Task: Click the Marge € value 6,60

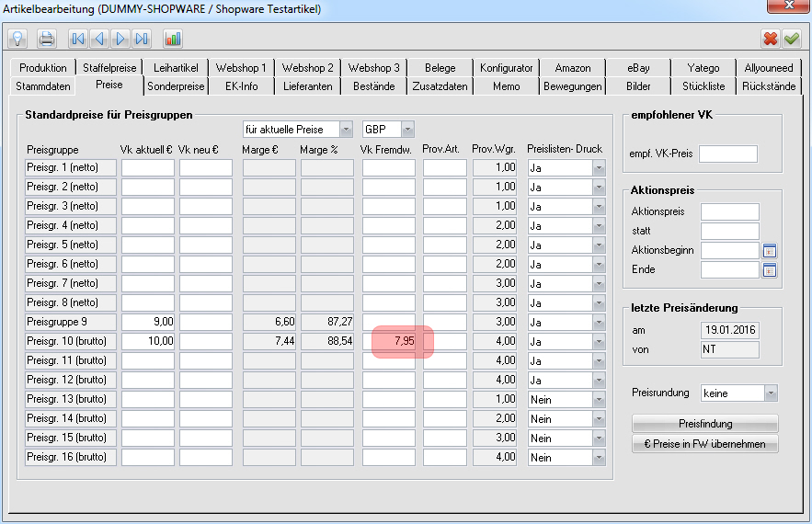Action: pyautogui.click(x=269, y=322)
